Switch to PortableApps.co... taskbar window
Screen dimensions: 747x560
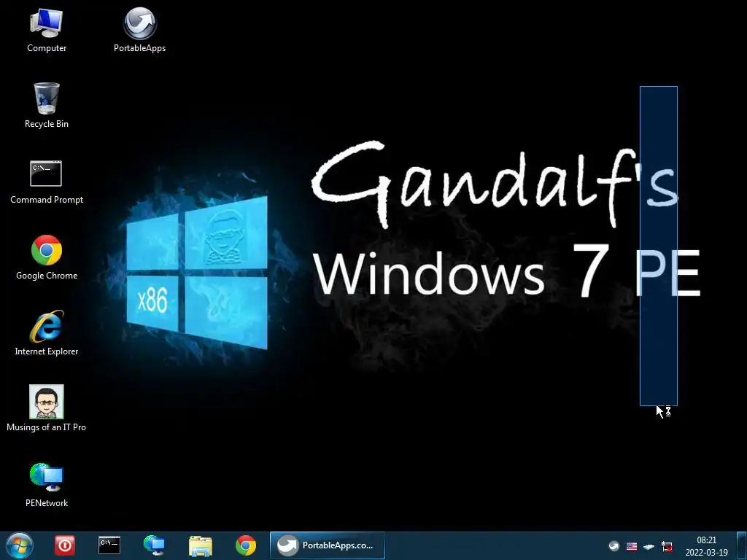[328, 545]
